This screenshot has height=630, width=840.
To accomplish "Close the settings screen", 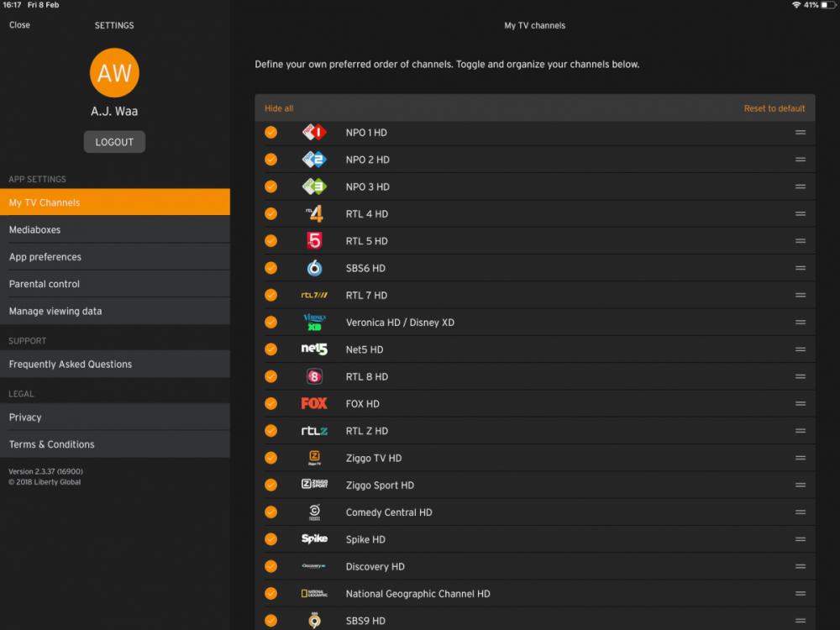I will click(x=20, y=24).
